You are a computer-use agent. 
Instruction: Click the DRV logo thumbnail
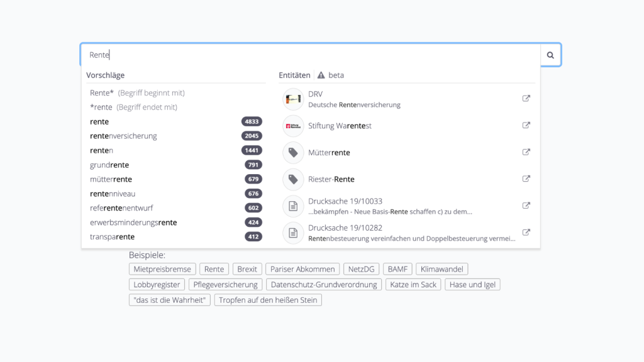[293, 99]
